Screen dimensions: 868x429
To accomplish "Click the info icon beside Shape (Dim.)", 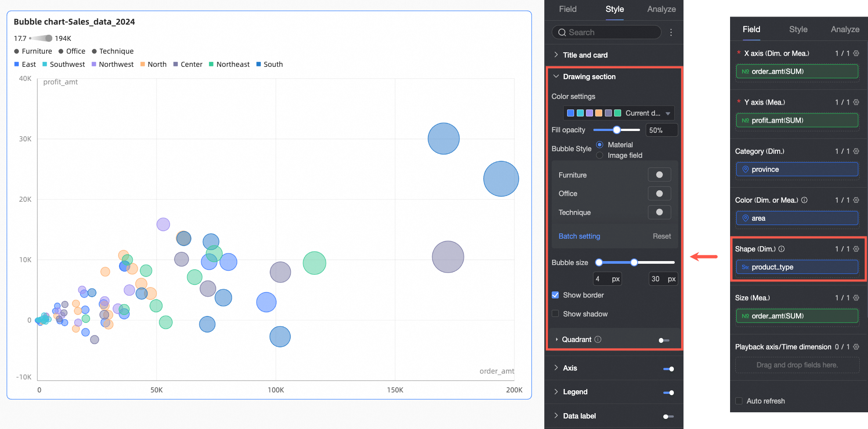I will (x=781, y=249).
